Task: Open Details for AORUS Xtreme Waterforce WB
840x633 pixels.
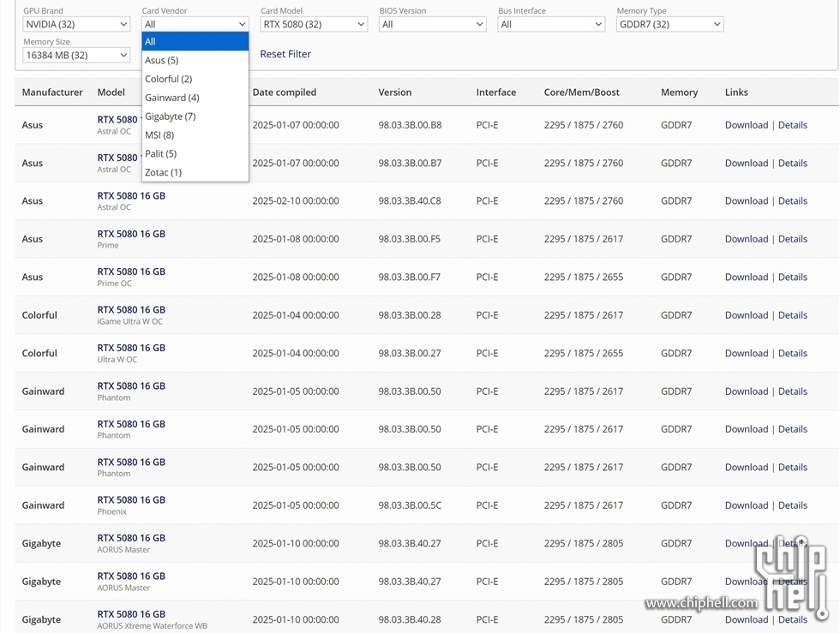Action: point(792,619)
